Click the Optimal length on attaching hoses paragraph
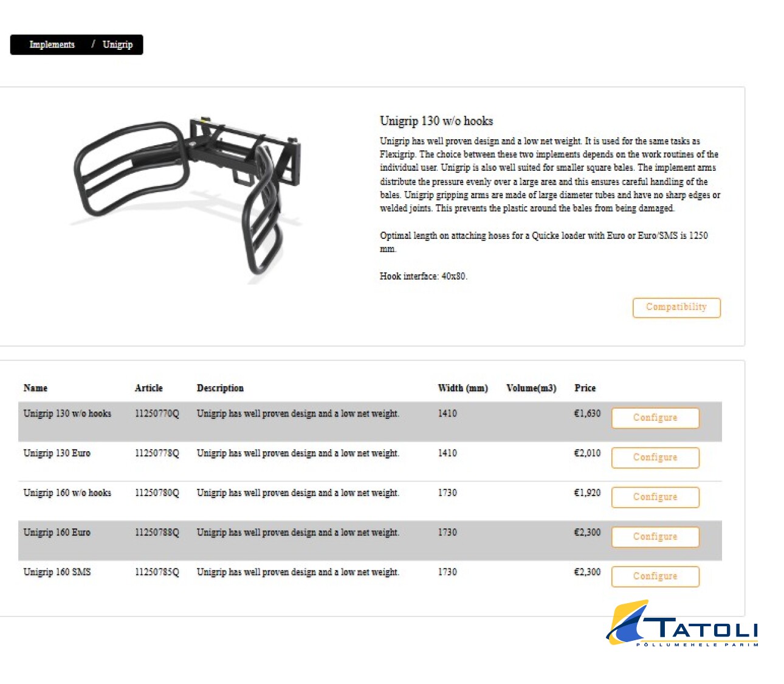This screenshot has height=684, width=784. coord(544,242)
